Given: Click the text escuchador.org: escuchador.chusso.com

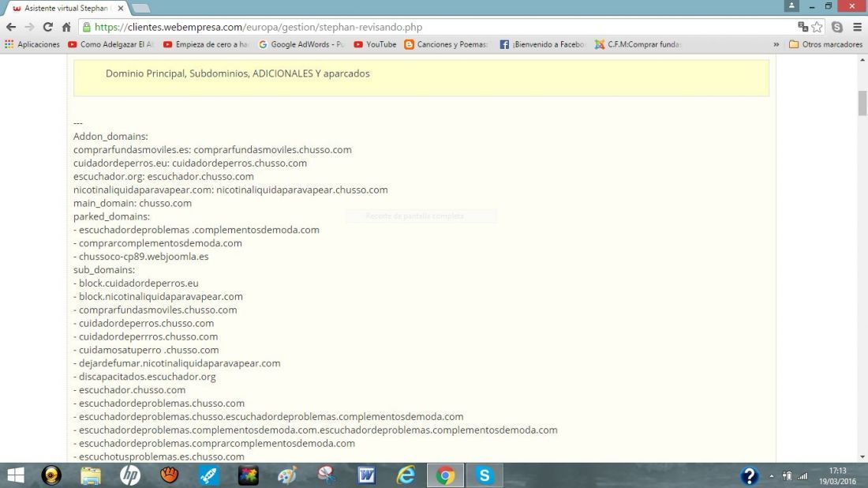Looking at the screenshot, I should point(164,176).
